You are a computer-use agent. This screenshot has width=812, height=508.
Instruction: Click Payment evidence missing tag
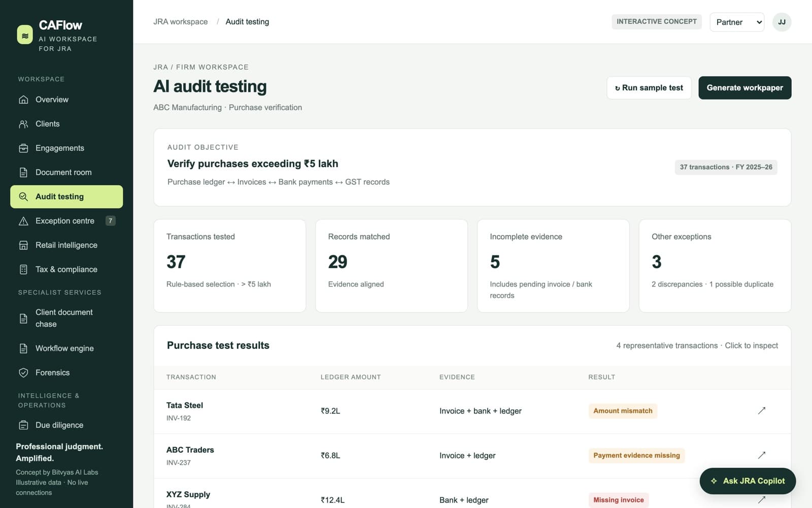click(x=636, y=456)
